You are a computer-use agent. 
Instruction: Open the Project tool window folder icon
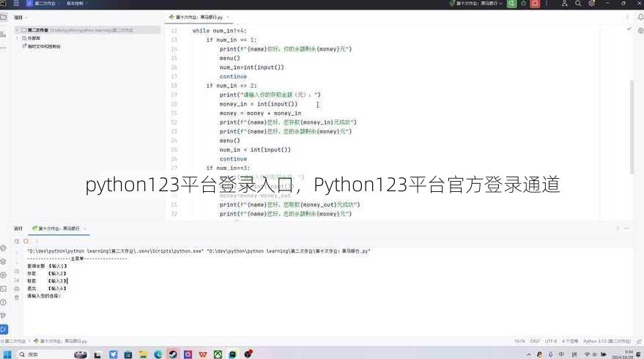pyautogui.click(x=3, y=18)
